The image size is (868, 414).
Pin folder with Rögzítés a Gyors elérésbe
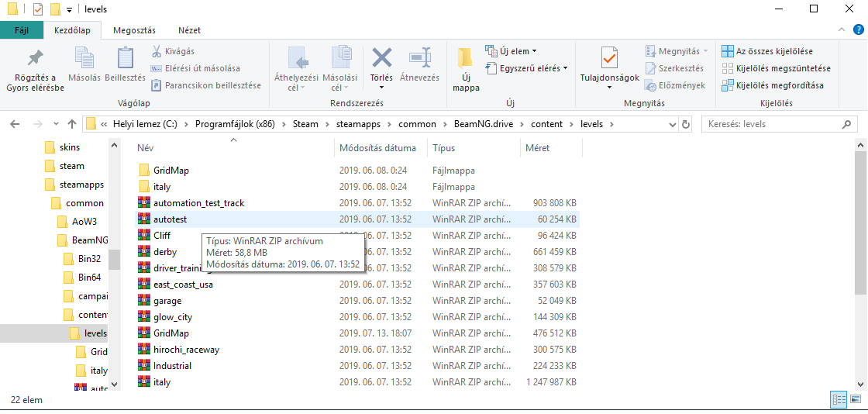[36, 71]
